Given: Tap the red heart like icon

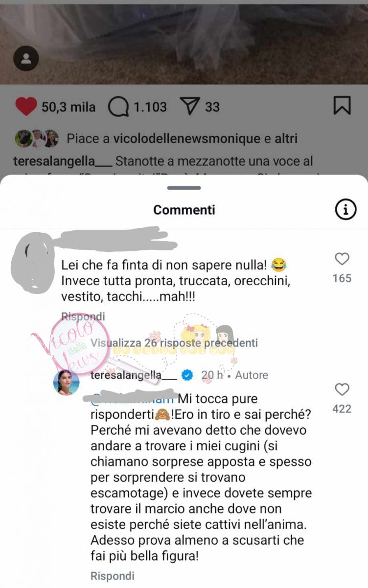Looking at the screenshot, I should pos(26,106).
